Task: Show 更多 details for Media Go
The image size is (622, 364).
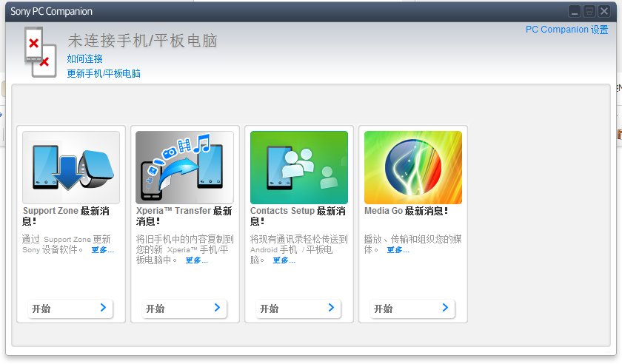Action: [x=398, y=250]
